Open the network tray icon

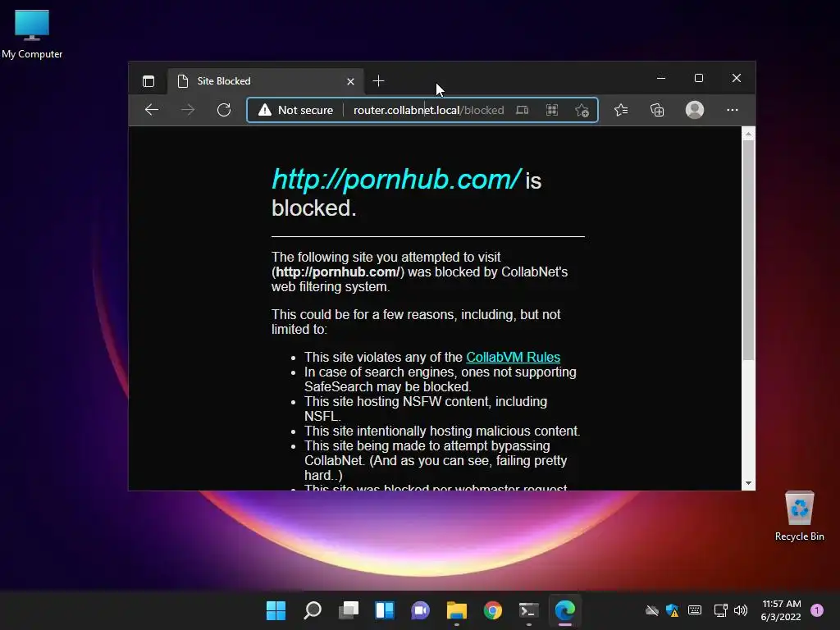click(x=720, y=610)
